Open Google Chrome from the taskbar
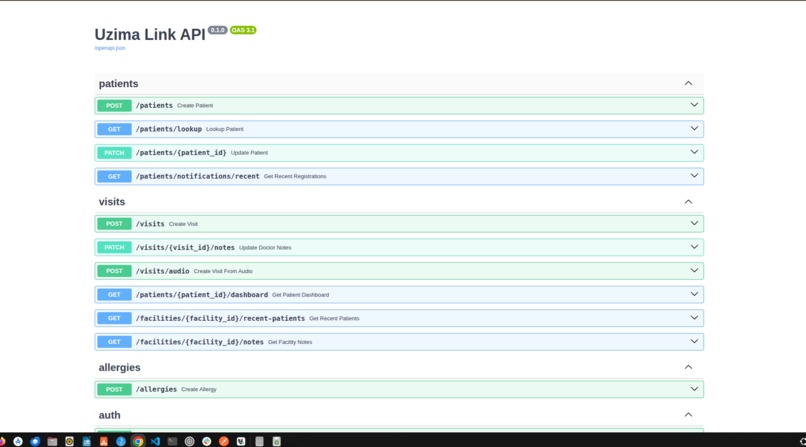 click(x=138, y=441)
